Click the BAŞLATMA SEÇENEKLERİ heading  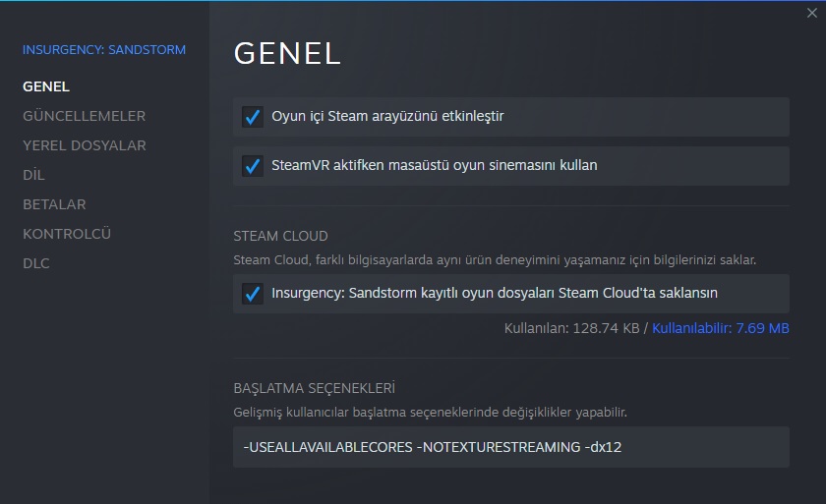[x=314, y=388]
